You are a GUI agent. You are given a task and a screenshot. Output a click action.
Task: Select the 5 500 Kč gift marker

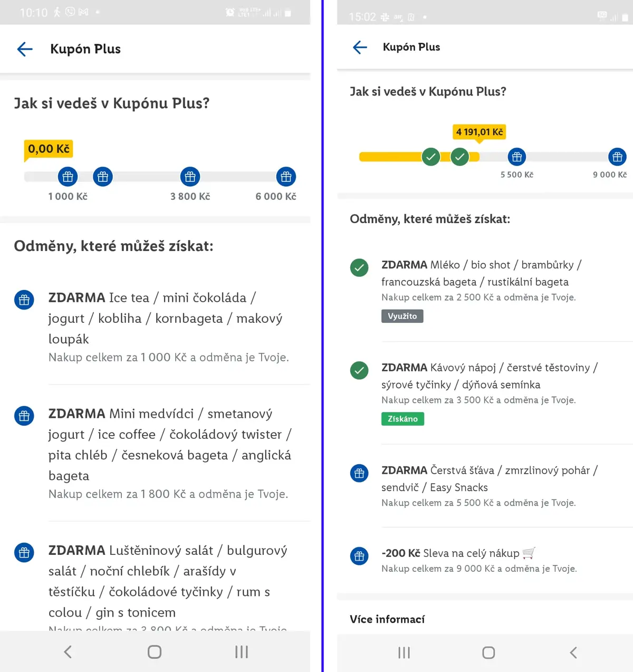517,157
